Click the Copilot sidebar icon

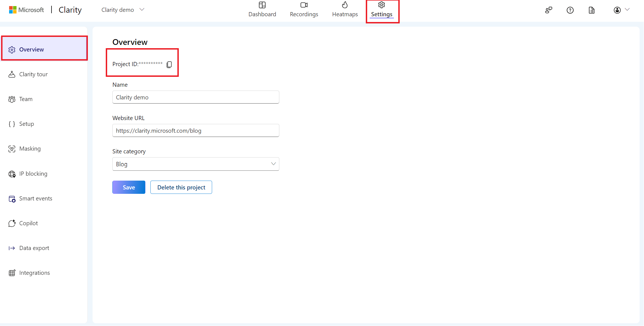coord(11,223)
